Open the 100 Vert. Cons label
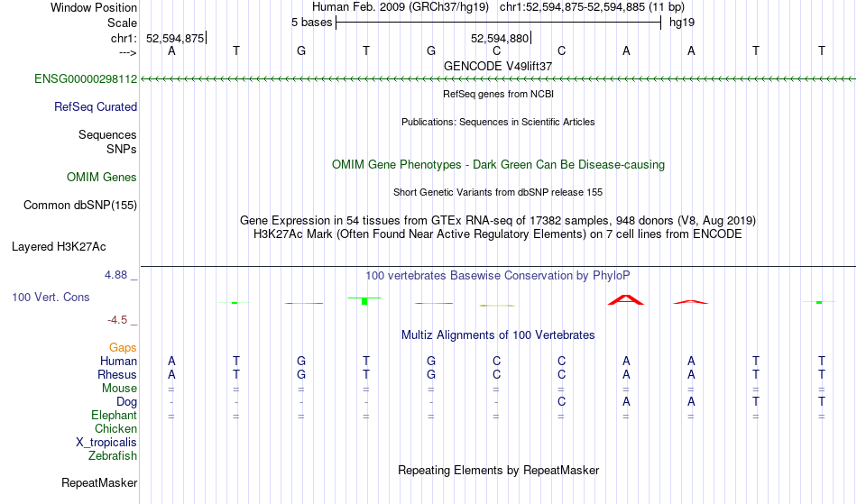The height and width of the screenshot is (504, 857). click(51, 297)
